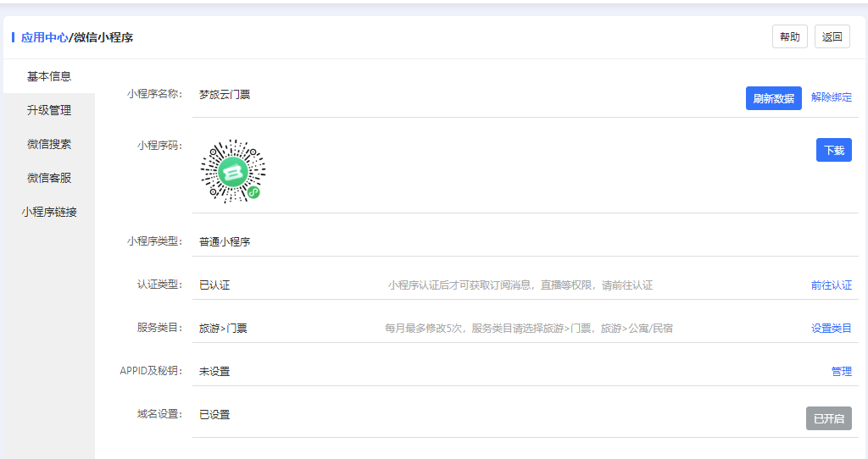868x459 pixels.
Task: Go to the 微信客服 tab
Action: [x=49, y=178]
